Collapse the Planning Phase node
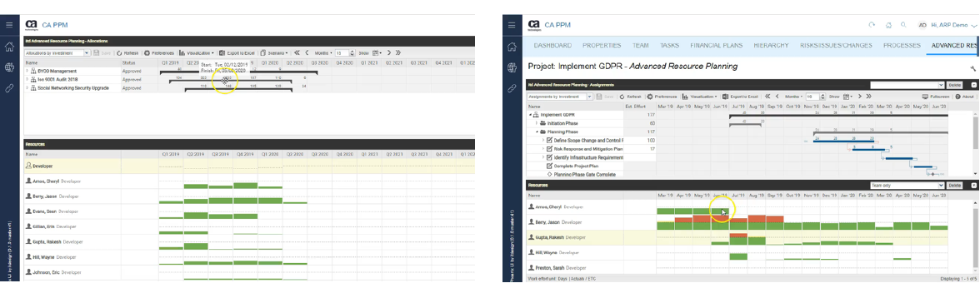 point(537,132)
